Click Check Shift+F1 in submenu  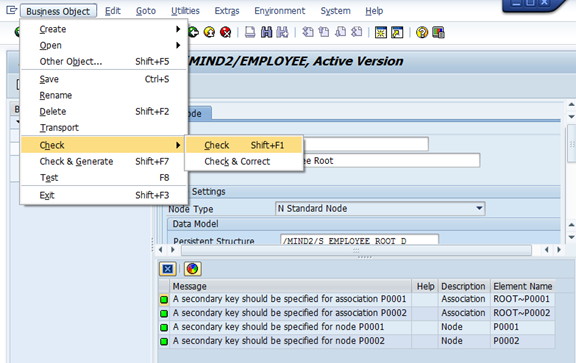[x=244, y=145]
